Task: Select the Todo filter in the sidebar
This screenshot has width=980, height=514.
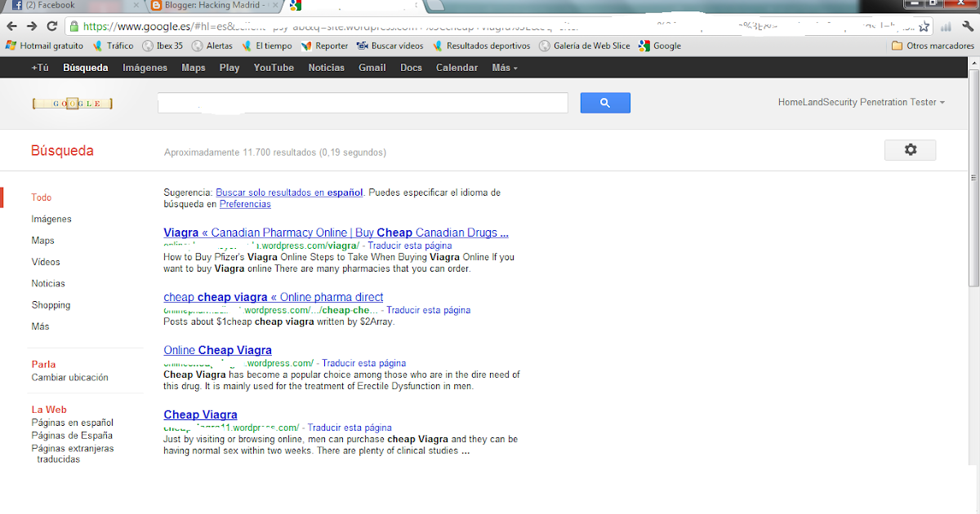Action: pyautogui.click(x=42, y=197)
